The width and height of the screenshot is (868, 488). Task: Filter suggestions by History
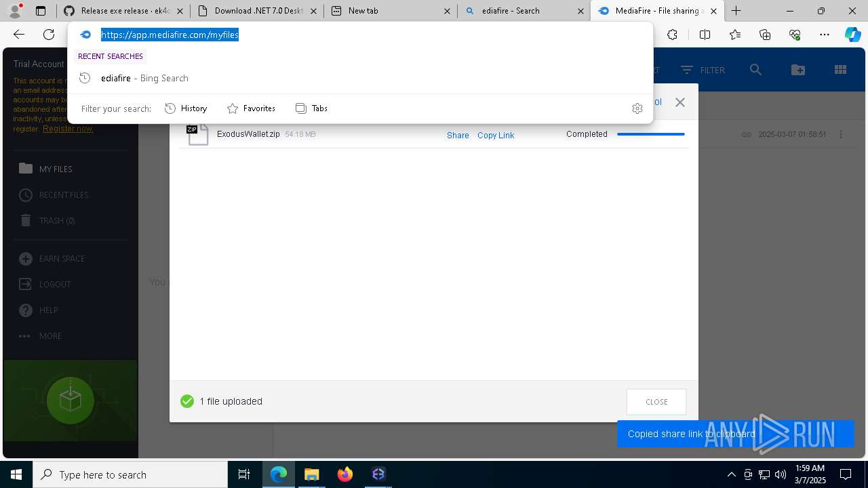[186, 108]
